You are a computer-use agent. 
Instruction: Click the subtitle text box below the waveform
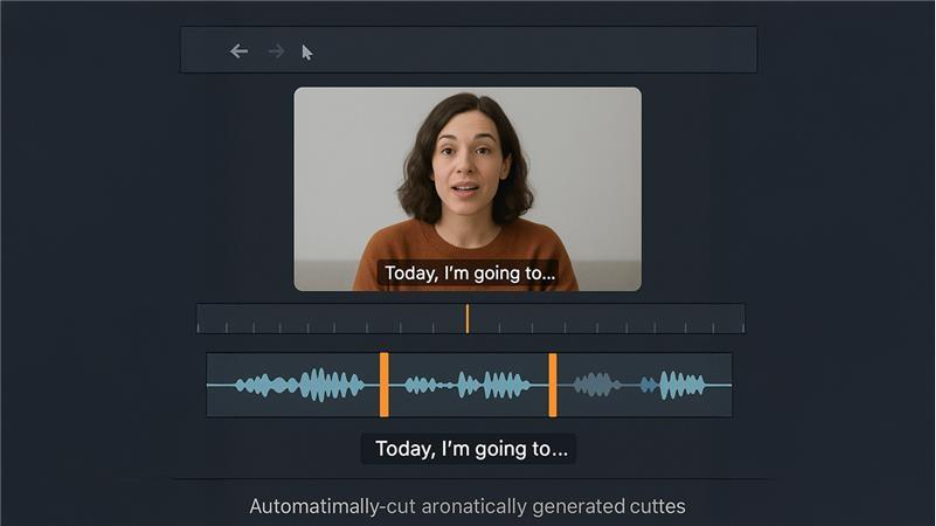click(x=468, y=449)
